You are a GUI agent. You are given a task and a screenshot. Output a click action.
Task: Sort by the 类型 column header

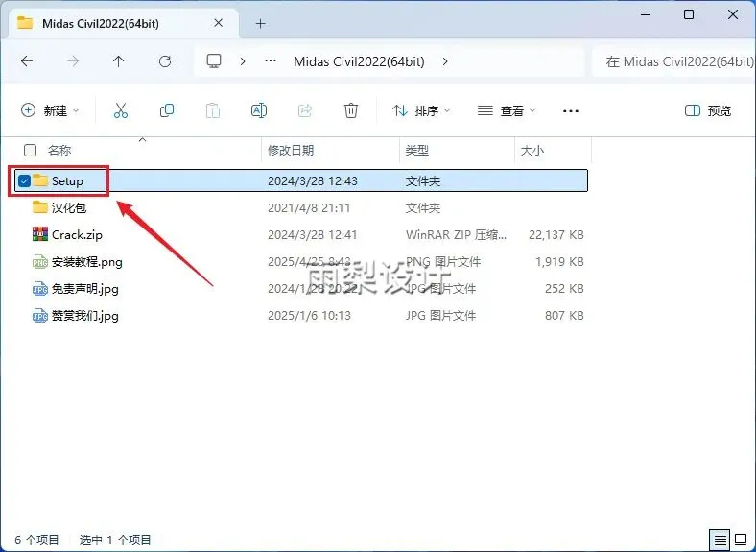[x=417, y=150]
